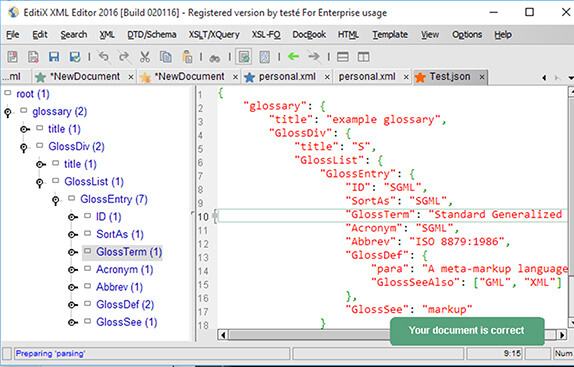574x367 pixels.
Task: Click the orange star on Test.json tab
Action: [x=420, y=77]
